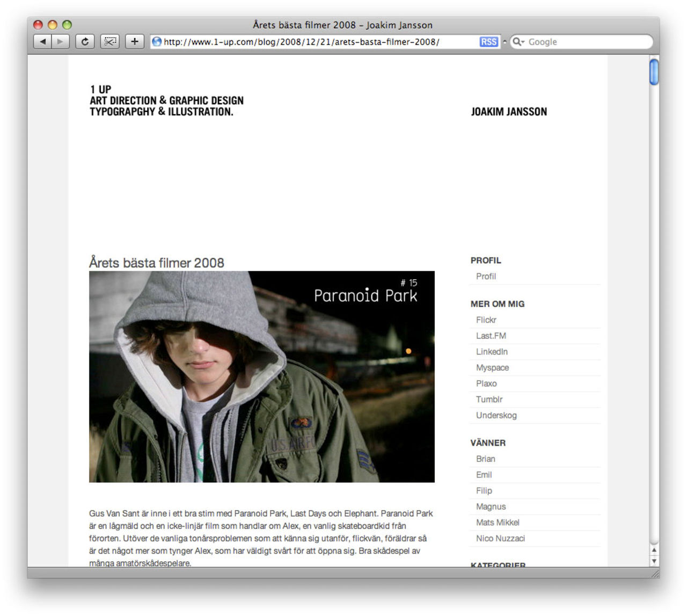Visit Emil's link under Vänner
This screenshot has width=687, height=616.
coord(484,475)
